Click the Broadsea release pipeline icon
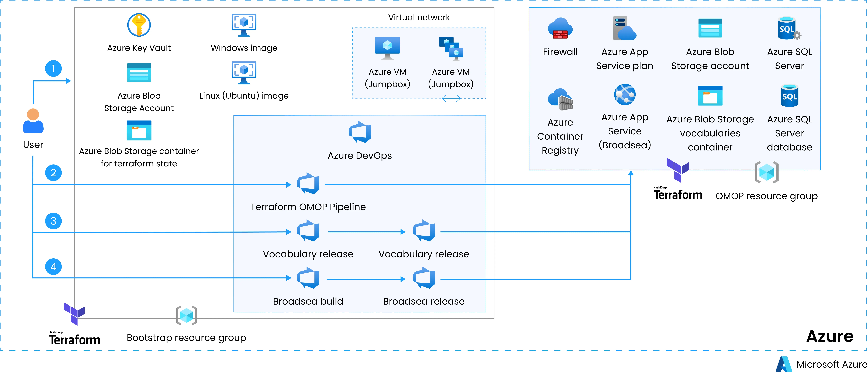This screenshot has width=868, height=372. click(x=424, y=278)
